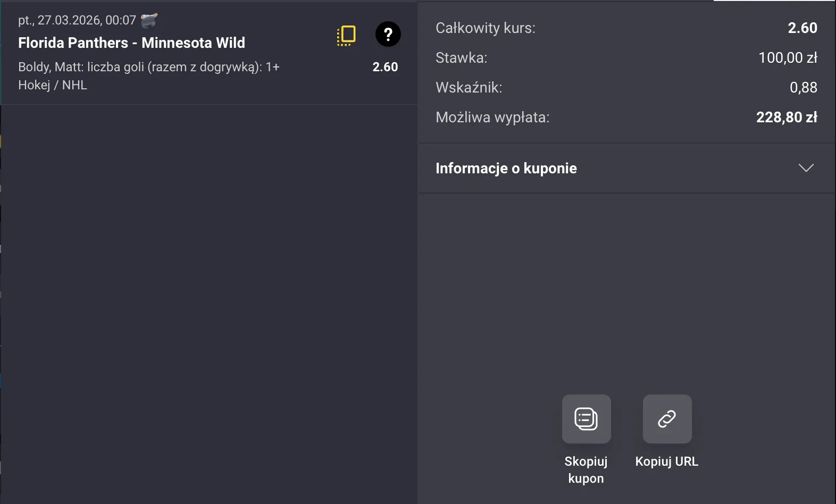Select the Boldy, Matt goals bet description
Viewport: 836px width, 504px height.
point(148,67)
